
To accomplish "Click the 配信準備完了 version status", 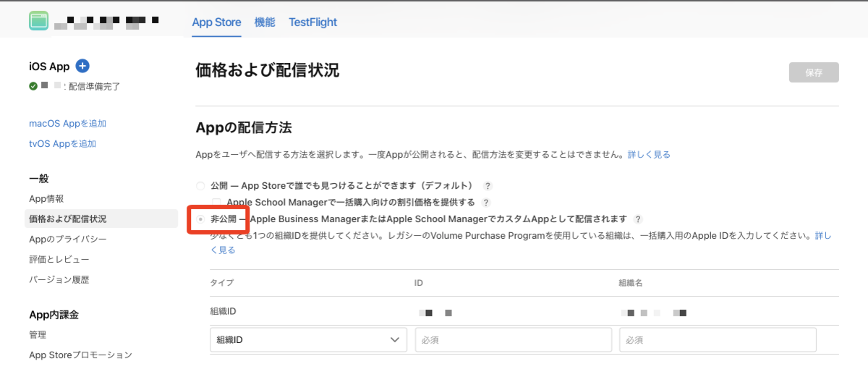I will pyautogui.click(x=94, y=86).
